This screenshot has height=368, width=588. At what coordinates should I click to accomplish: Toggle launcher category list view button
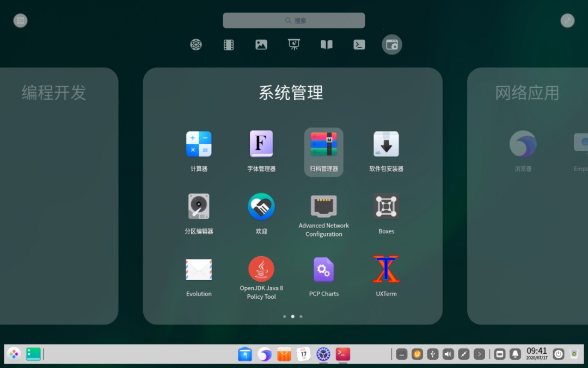(20, 20)
